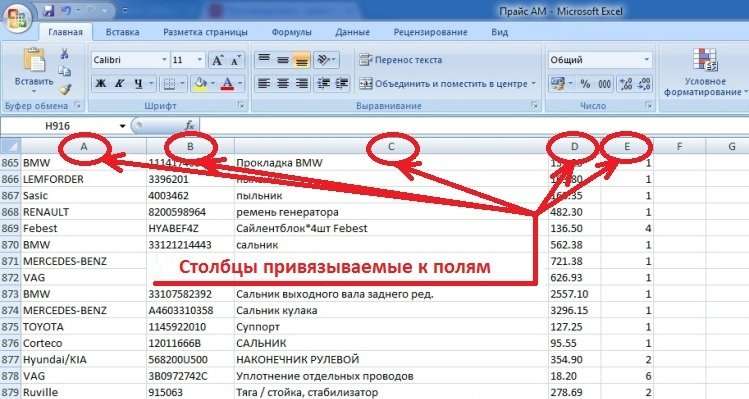Click the Вставить paste clipboard icon

(x=34, y=60)
